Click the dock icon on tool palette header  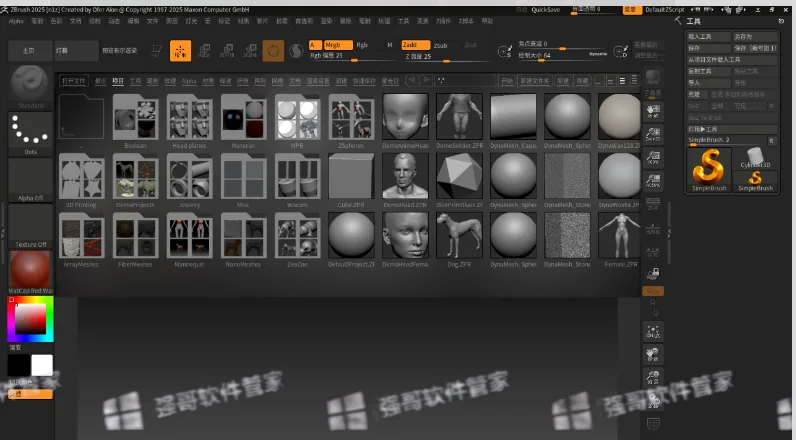click(x=781, y=21)
